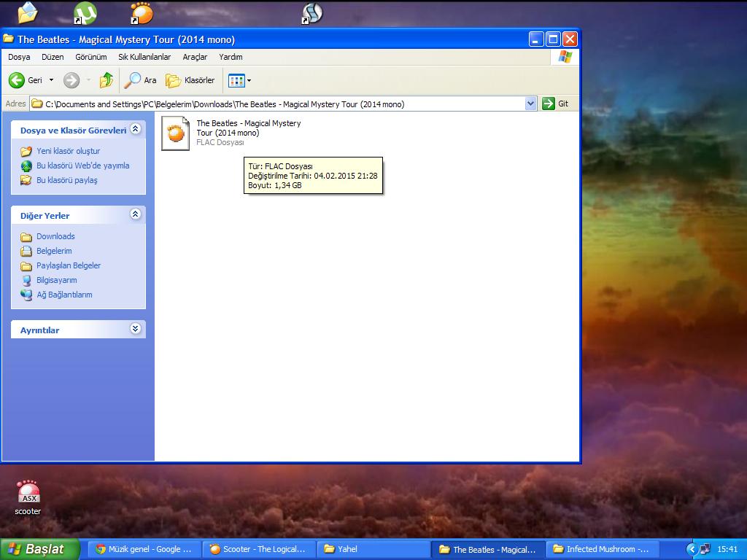Click Yeni klasör oluştur link
The height and width of the screenshot is (560, 747).
click(x=68, y=151)
